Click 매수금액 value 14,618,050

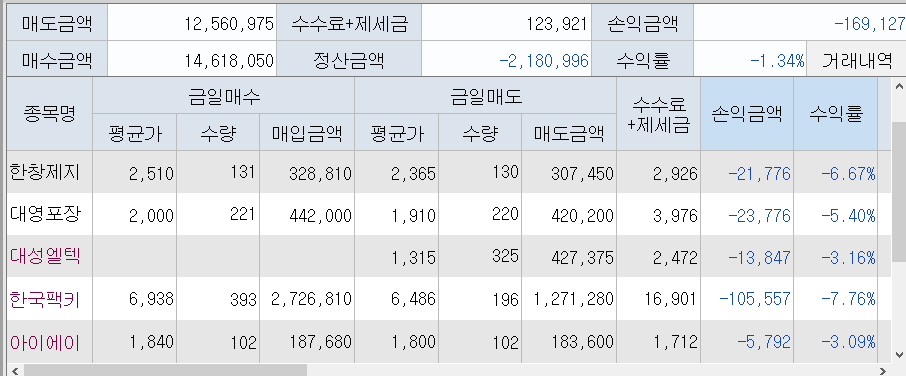[229, 60]
